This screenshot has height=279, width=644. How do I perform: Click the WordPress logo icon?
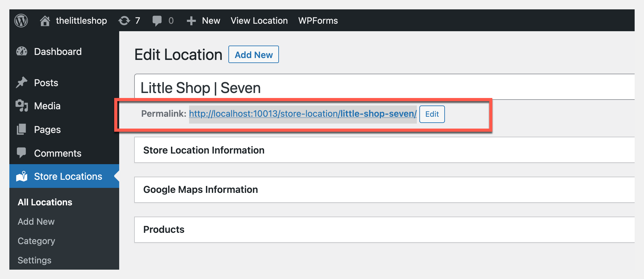pyautogui.click(x=21, y=21)
